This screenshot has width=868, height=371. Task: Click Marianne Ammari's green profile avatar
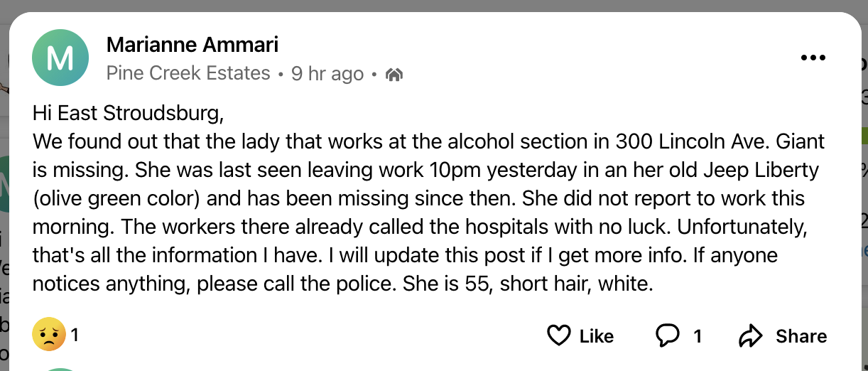pyautogui.click(x=60, y=58)
